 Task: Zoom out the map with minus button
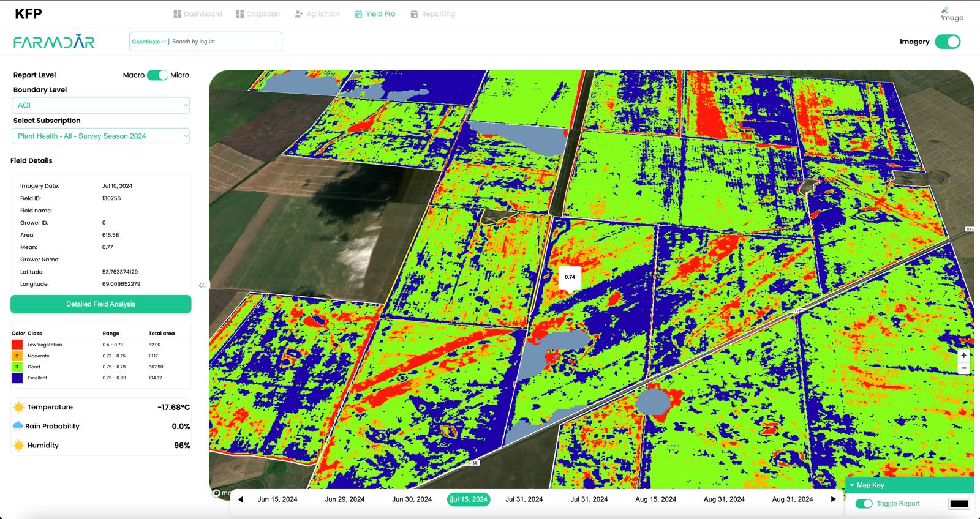(963, 368)
